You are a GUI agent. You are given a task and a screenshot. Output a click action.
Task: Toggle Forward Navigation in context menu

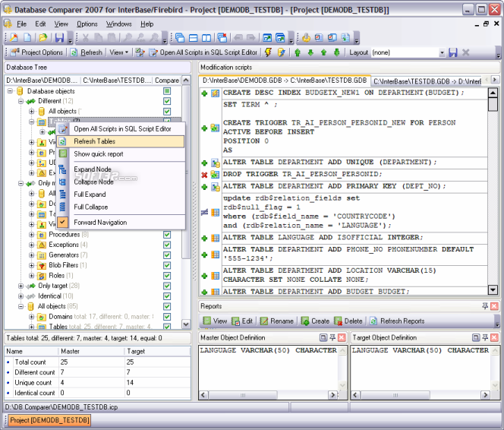[121, 223]
